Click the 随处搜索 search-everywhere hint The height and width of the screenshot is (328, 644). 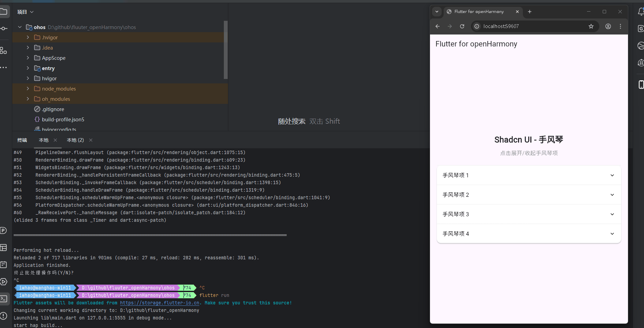[291, 121]
